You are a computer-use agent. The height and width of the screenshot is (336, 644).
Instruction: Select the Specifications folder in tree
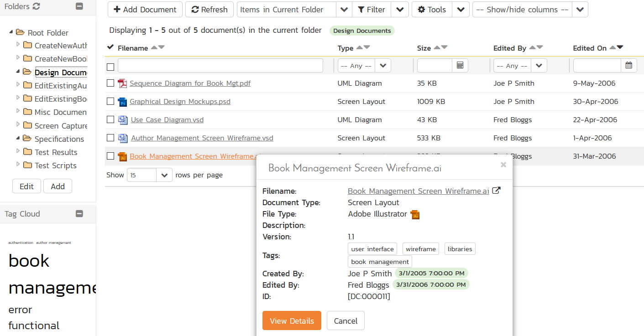59,139
